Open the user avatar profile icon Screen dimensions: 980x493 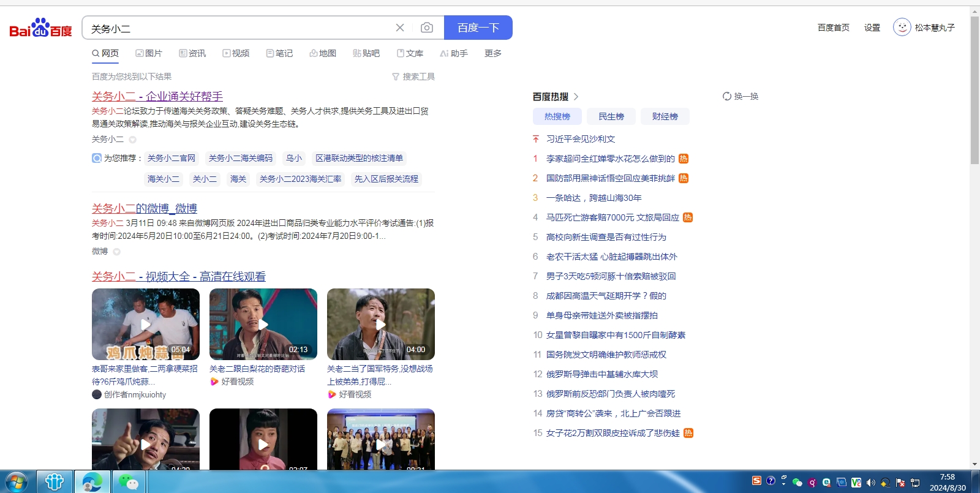902,28
